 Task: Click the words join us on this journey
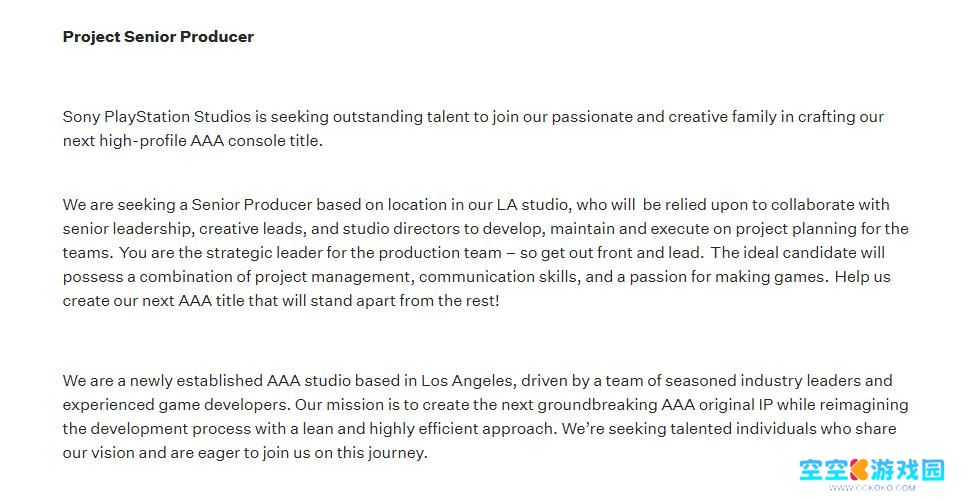pos(343,453)
